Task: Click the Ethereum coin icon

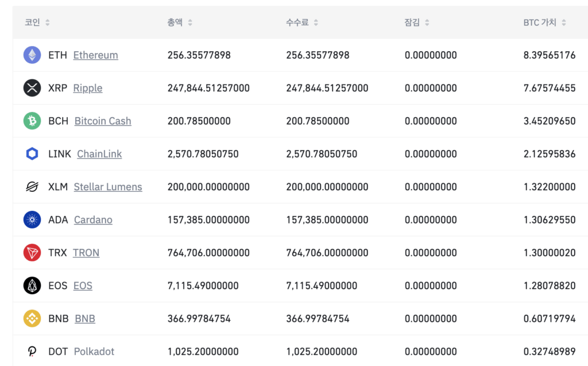Action: (32, 55)
